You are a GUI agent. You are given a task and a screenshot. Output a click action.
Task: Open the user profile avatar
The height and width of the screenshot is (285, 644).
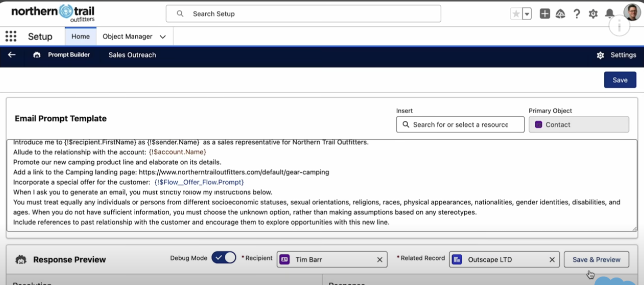tap(632, 12)
